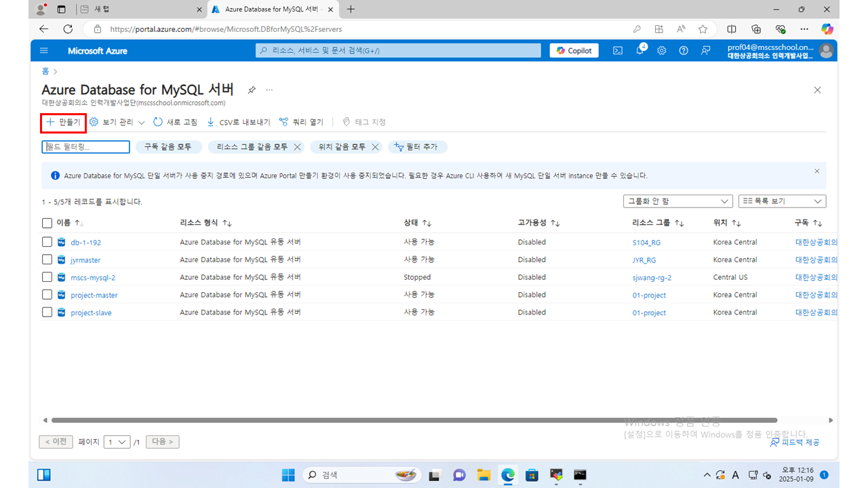
Task: Open the Azure help question mark
Action: pyautogui.click(x=684, y=51)
